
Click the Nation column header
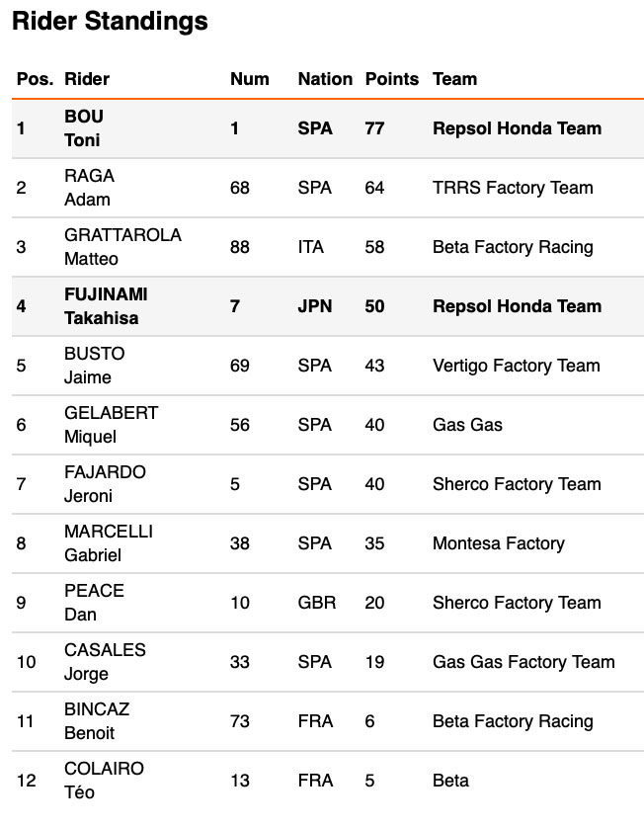point(325,79)
